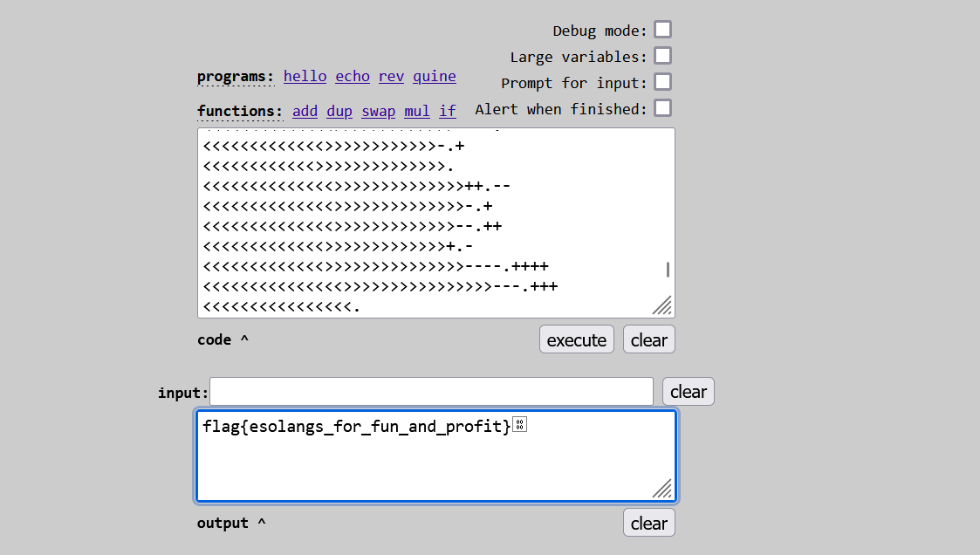Insert the if function snippet
Viewport: 980px width, 555px height.
tap(448, 111)
